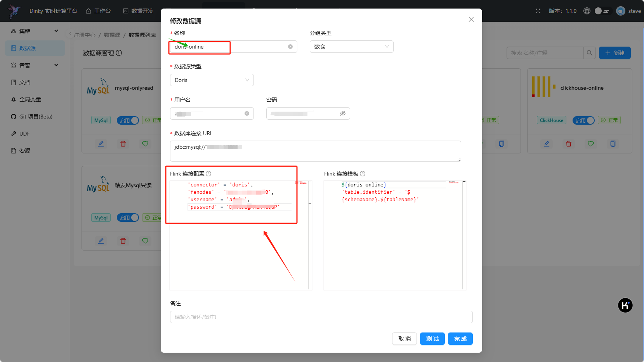The image size is (644, 362).
Task: Click the 完成 button
Action: 460,339
